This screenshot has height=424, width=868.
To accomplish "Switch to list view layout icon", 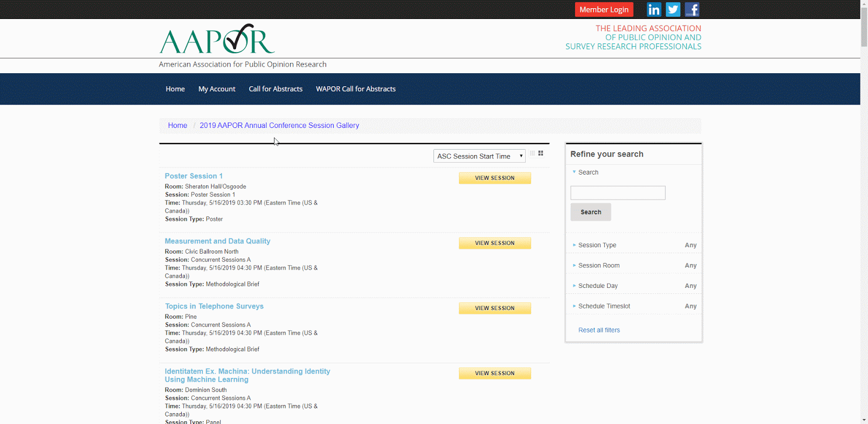I will coord(532,153).
